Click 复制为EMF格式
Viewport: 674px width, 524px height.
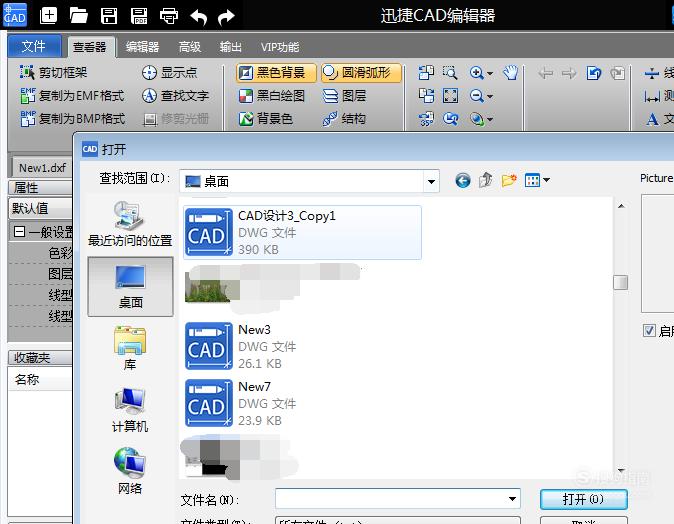click(72, 95)
